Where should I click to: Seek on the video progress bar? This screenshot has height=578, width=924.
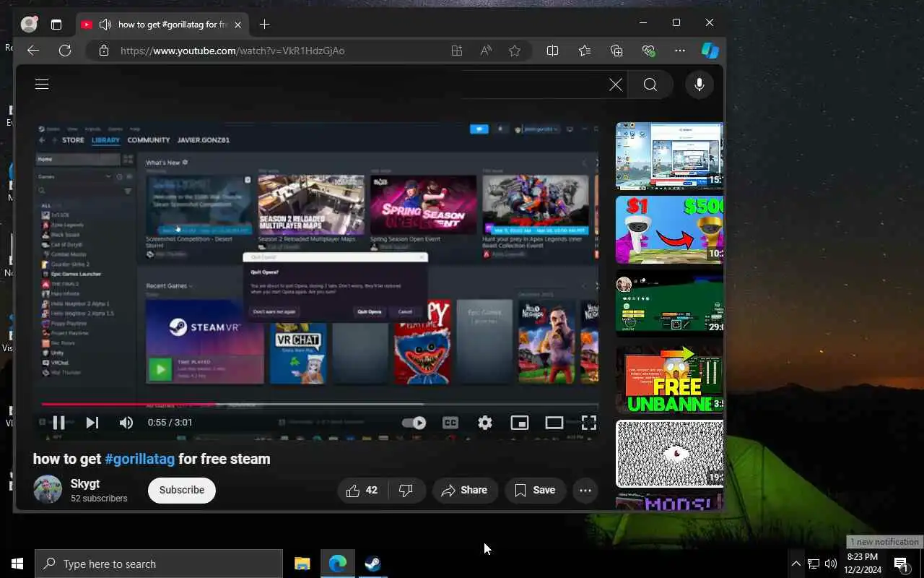tap(320, 404)
